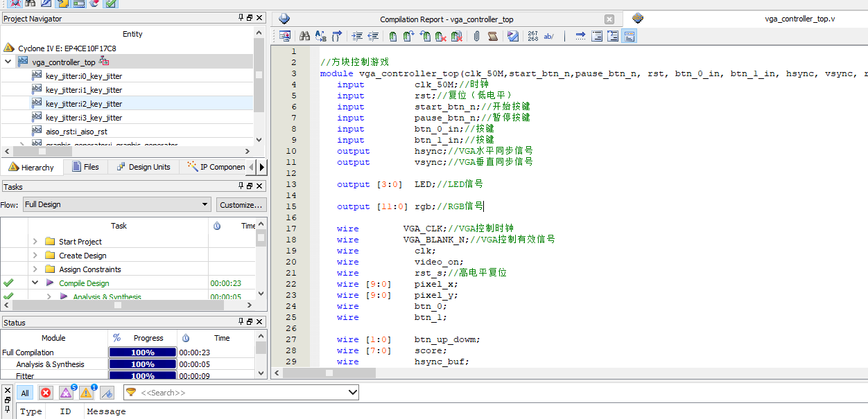Switch to the IP Components tab
The width and height of the screenshot is (868, 419).
pos(216,167)
